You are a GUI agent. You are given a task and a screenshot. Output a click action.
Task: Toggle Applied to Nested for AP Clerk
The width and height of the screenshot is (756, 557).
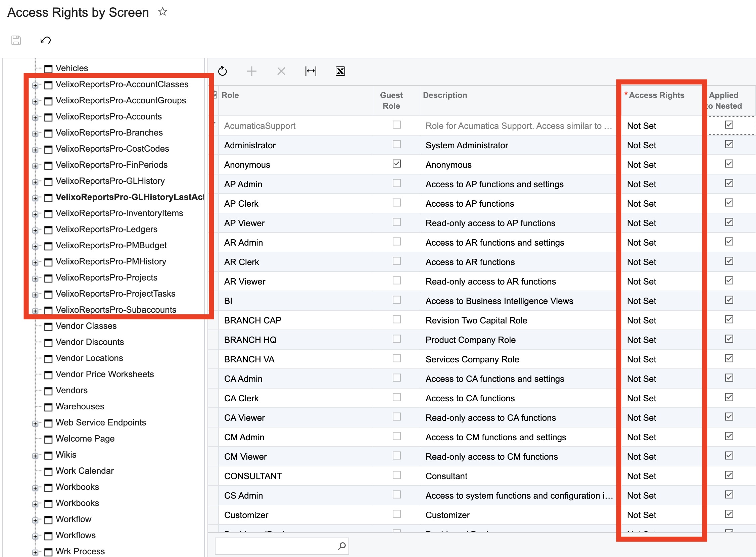click(x=729, y=203)
